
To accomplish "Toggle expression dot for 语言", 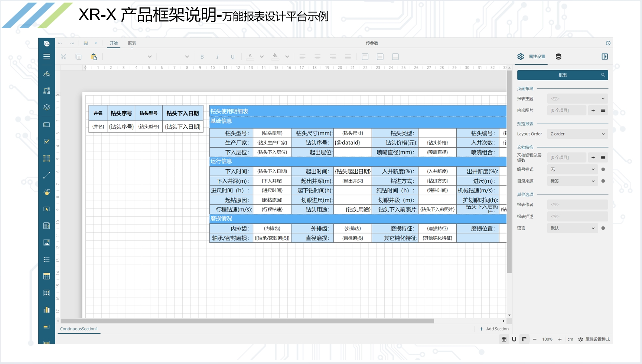I will [x=603, y=228].
